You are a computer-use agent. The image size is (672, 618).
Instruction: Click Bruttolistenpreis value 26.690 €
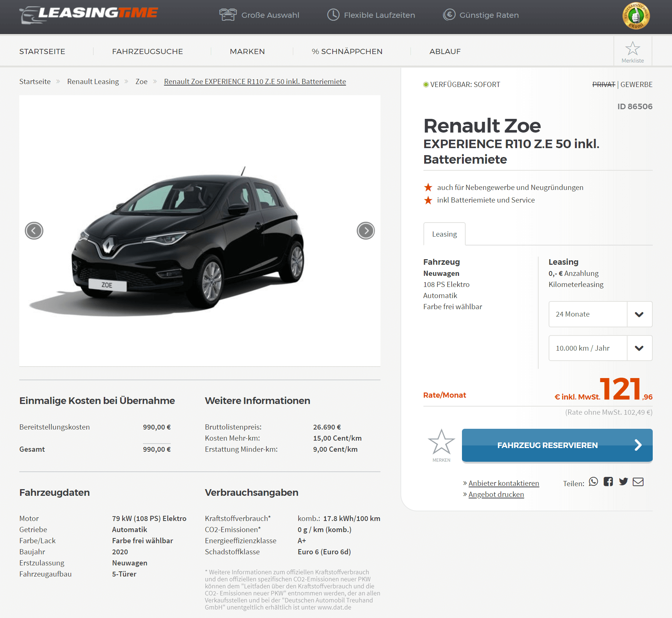point(327,427)
